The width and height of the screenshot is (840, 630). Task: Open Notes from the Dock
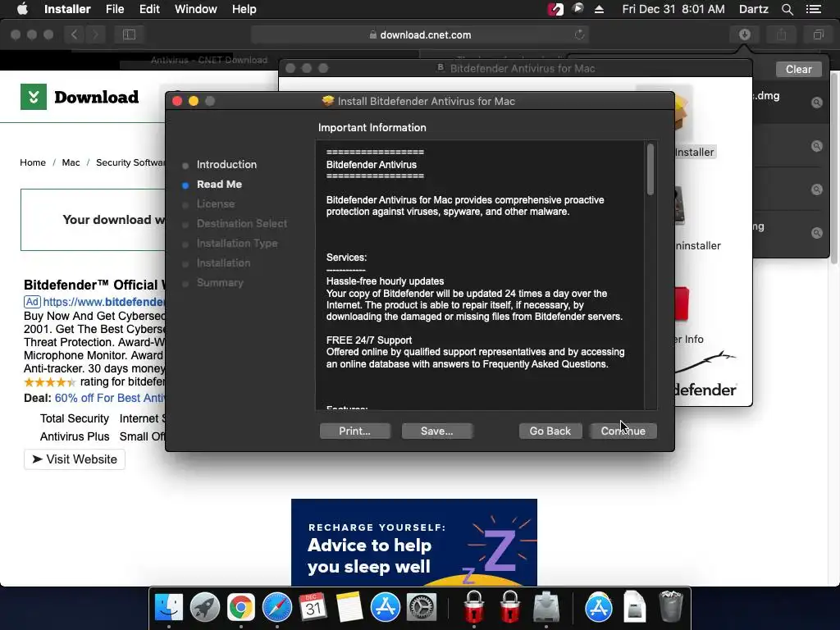coord(349,608)
